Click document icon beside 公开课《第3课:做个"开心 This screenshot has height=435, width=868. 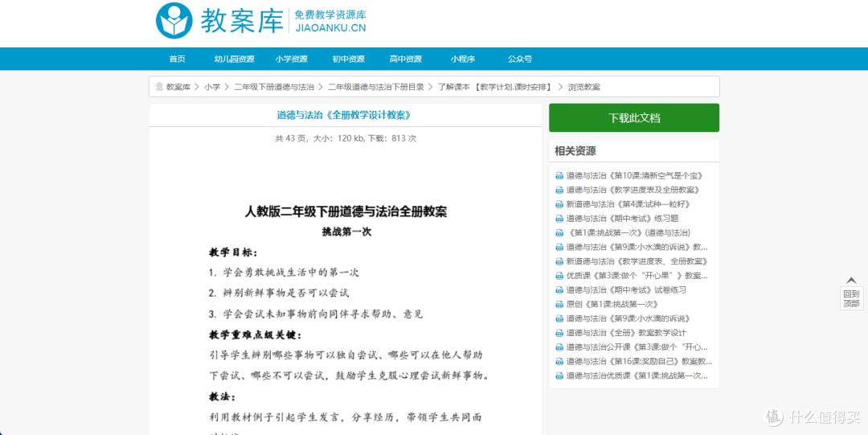tap(559, 347)
